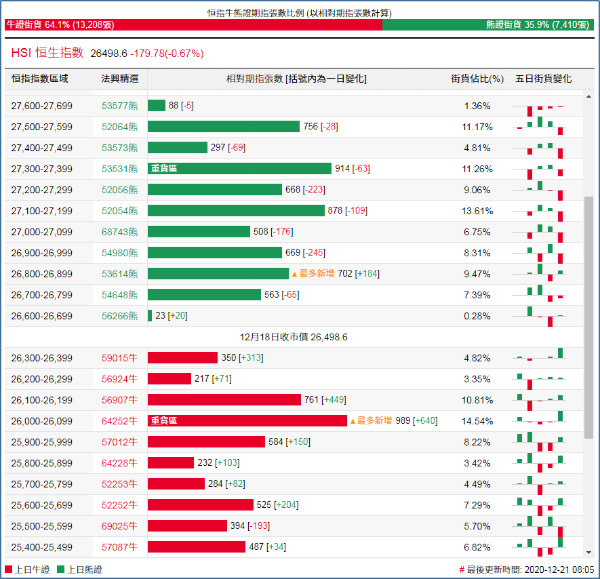
Task: Click the five-day chart for 25,500-25,599
Action: [539, 527]
